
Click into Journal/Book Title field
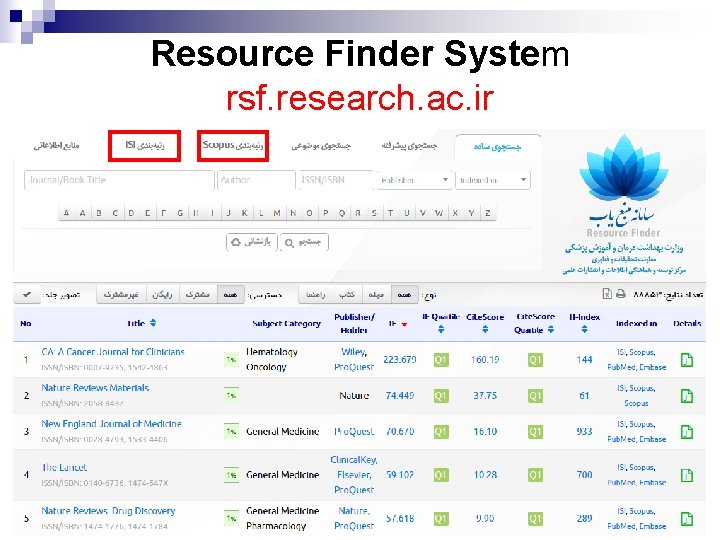pos(119,180)
